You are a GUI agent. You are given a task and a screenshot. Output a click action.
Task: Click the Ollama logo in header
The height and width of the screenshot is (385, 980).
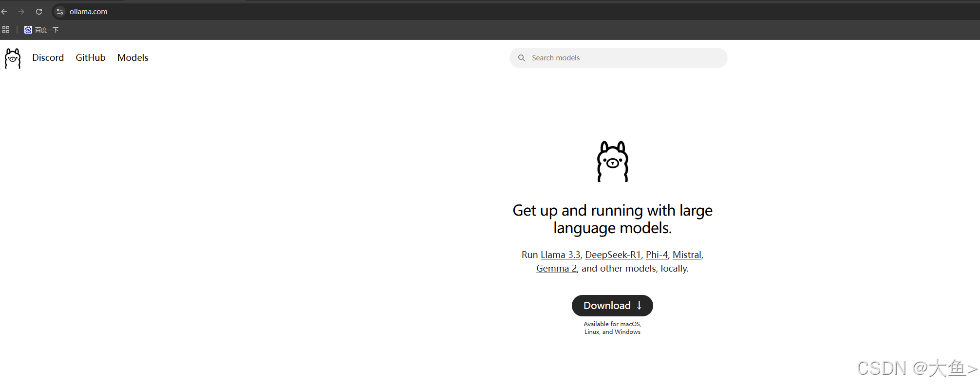tap(13, 58)
